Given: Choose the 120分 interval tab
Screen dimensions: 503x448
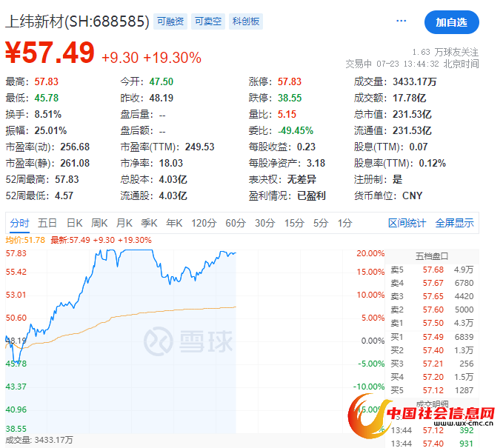Looking at the screenshot, I should point(202,223).
